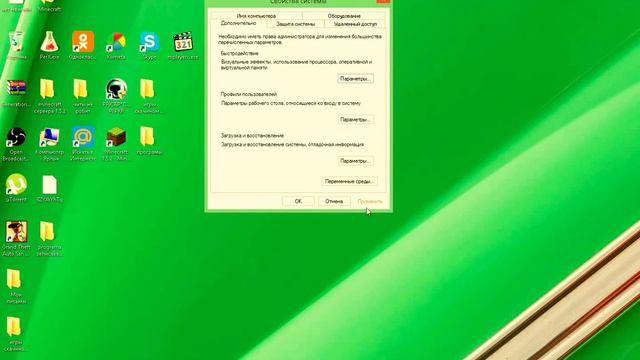Launch the blue @ Искать в Интернете shortcut

tap(83, 136)
